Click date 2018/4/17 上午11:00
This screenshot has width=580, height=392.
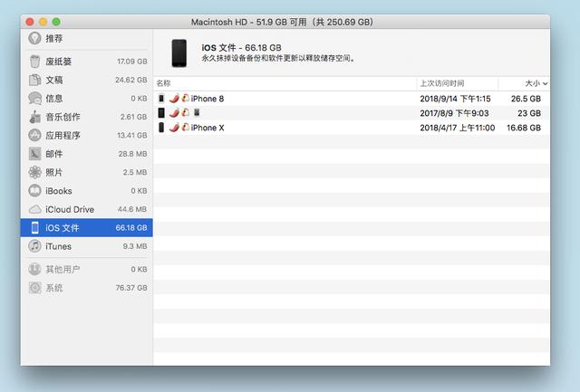point(458,128)
